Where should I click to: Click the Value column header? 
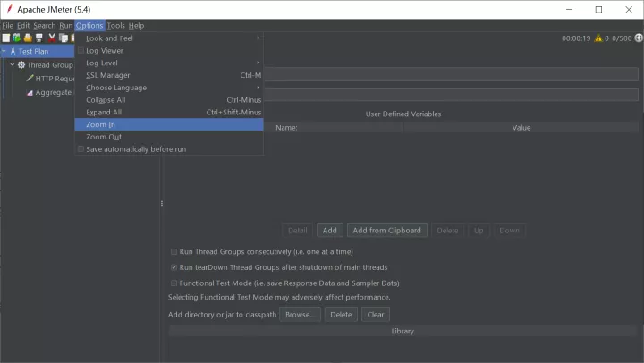pyautogui.click(x=521, y=127)
